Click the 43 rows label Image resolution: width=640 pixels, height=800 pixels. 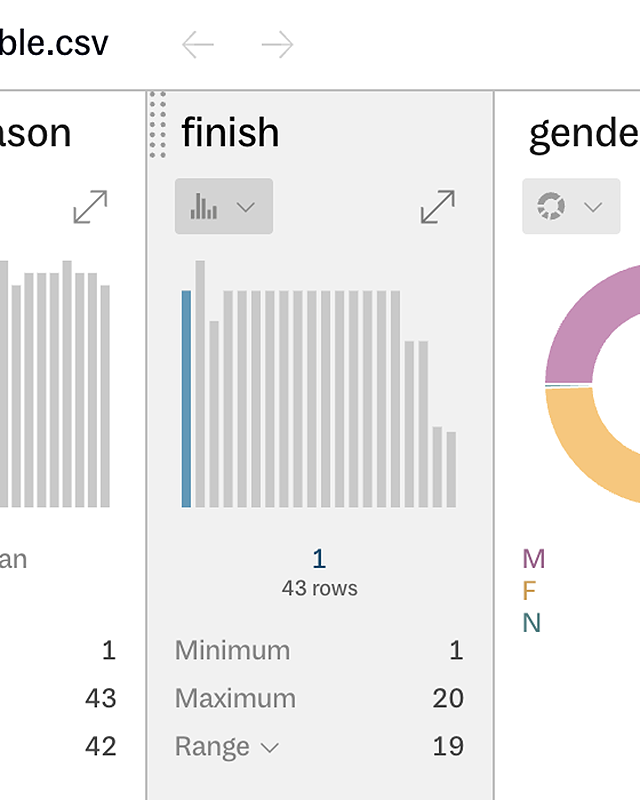320,588
